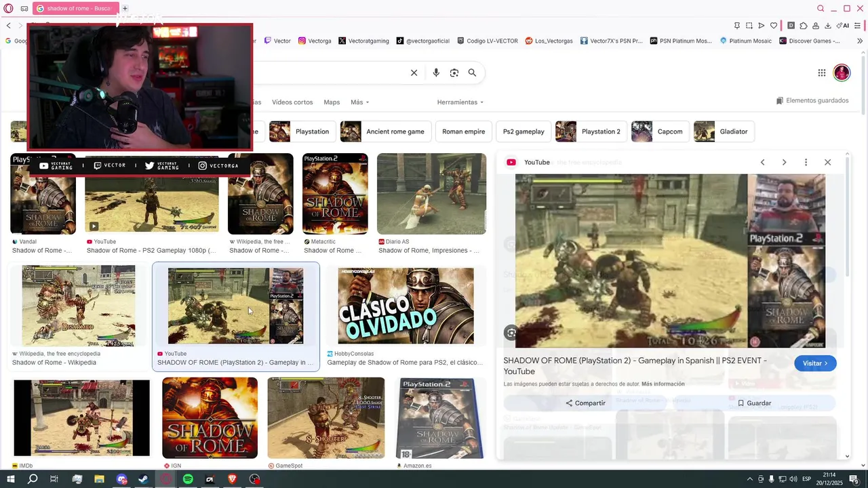Open Spotify from the taskbar

click(x=188, y=479)
